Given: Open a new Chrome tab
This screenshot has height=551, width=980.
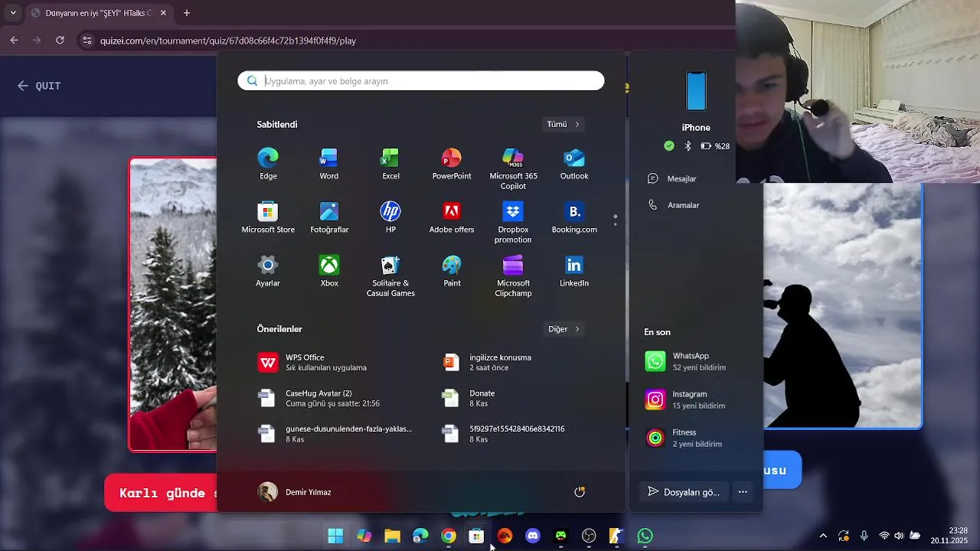Looking at the screenshot, I should coord(187,13).
